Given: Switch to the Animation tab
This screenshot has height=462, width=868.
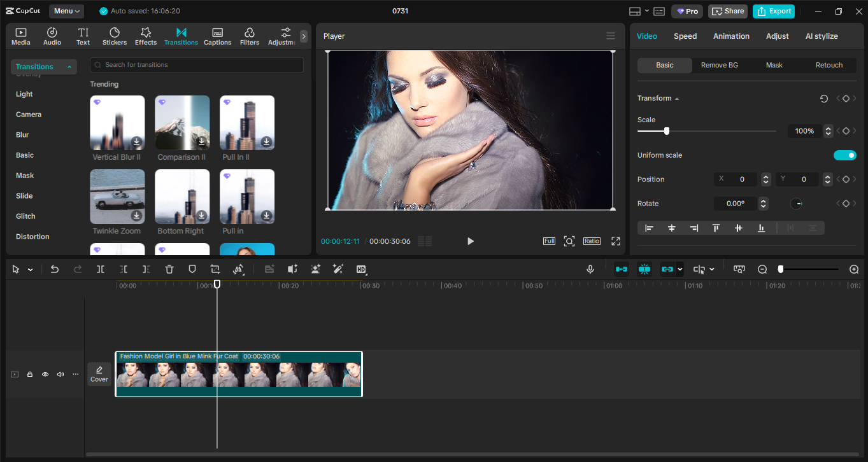Looking at the screenshot, I should [x=730, y=36].
